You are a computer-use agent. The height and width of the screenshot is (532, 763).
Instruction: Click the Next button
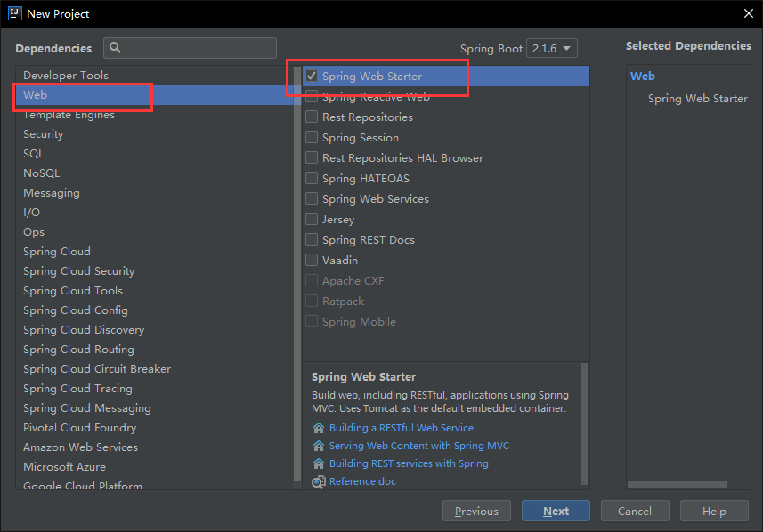556,512
